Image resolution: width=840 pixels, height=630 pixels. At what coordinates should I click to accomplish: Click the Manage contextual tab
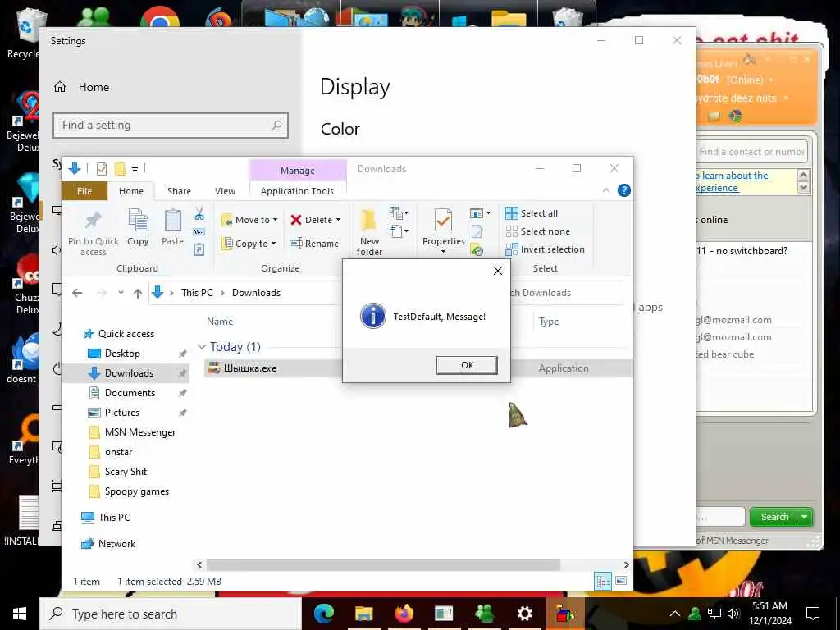tap(297, 171)
